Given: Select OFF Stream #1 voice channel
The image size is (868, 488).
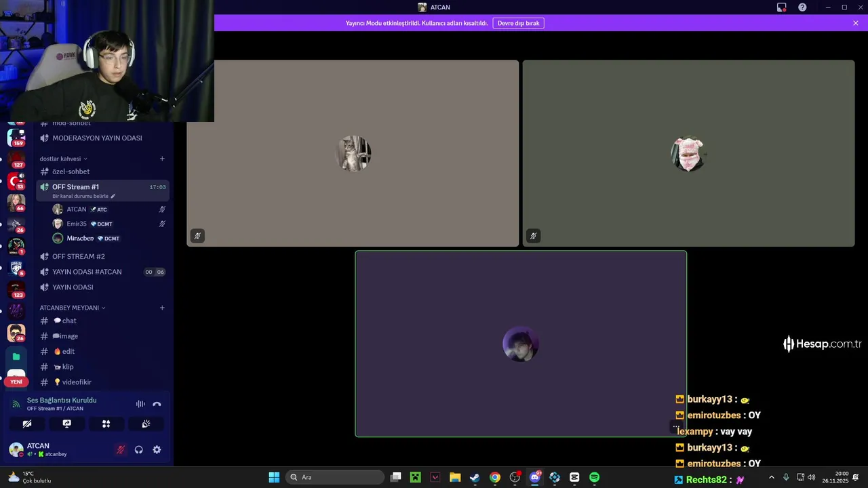Looking at the screenshot, I should [x=102, y=190].
